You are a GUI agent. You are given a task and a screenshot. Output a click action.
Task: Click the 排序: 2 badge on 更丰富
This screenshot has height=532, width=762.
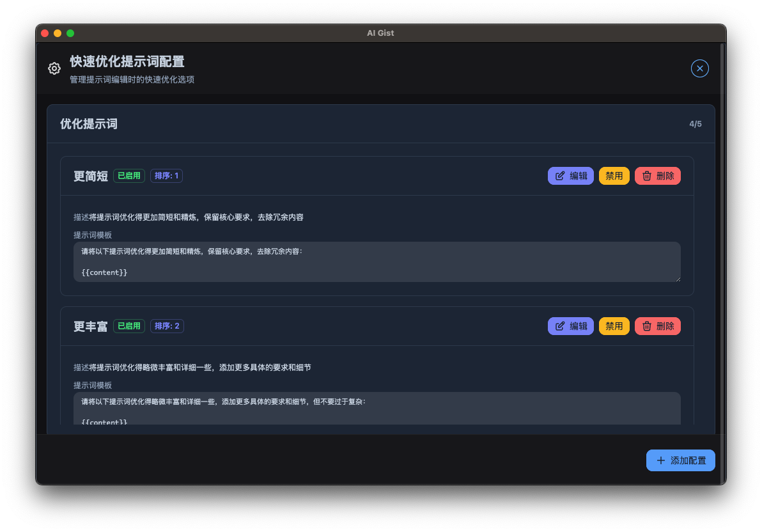click(167, 325)
